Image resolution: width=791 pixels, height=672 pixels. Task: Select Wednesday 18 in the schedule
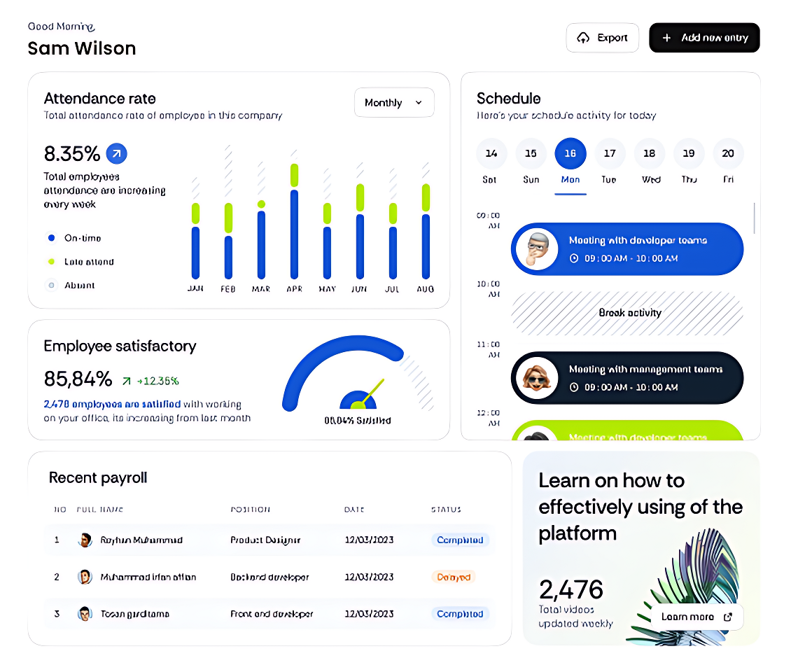[x=649, y=153]
